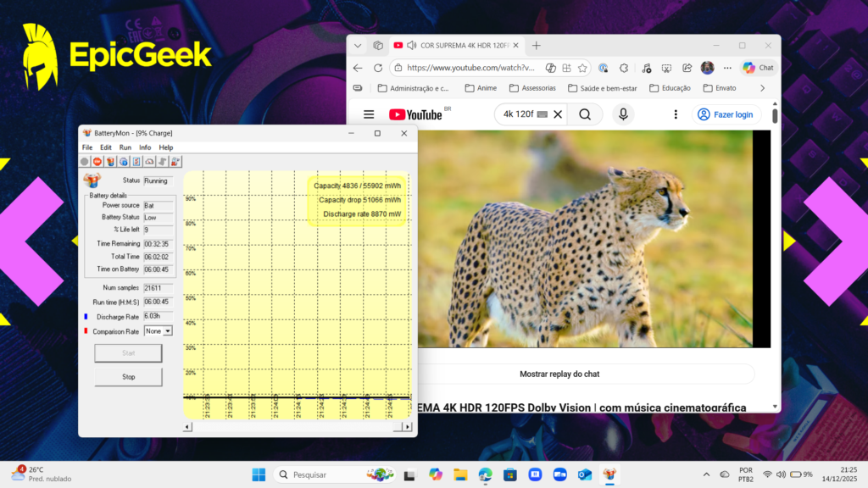Click the Stop button in BatteryMon
This screenshot has height=488, width=868.
tap(128, 377)
